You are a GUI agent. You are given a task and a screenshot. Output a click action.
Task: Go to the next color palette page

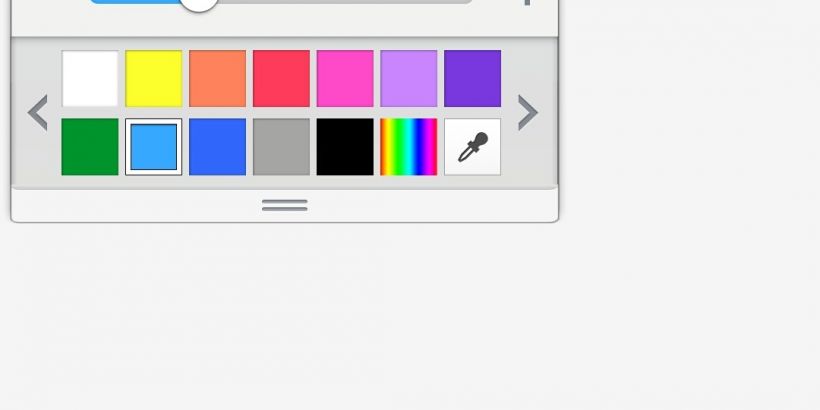point(528,112)
